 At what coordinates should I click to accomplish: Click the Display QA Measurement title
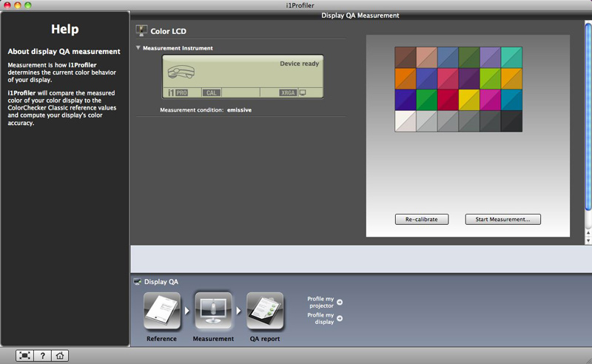360,16
